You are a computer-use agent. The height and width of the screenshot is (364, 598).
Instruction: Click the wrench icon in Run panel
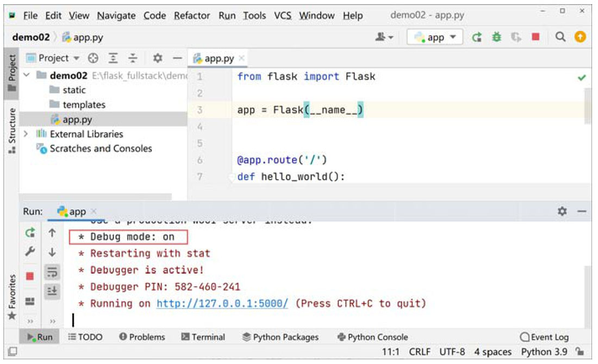tap(30, 252)
